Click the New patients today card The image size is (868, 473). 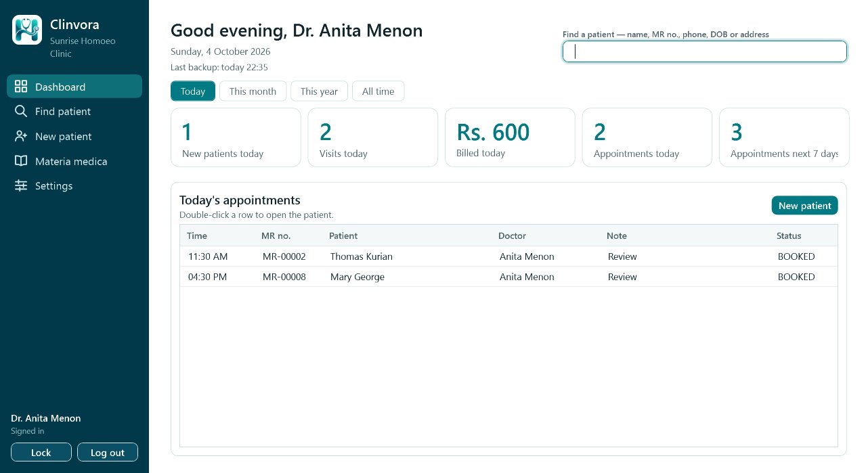pyautogui.click(x=236, y=137)
